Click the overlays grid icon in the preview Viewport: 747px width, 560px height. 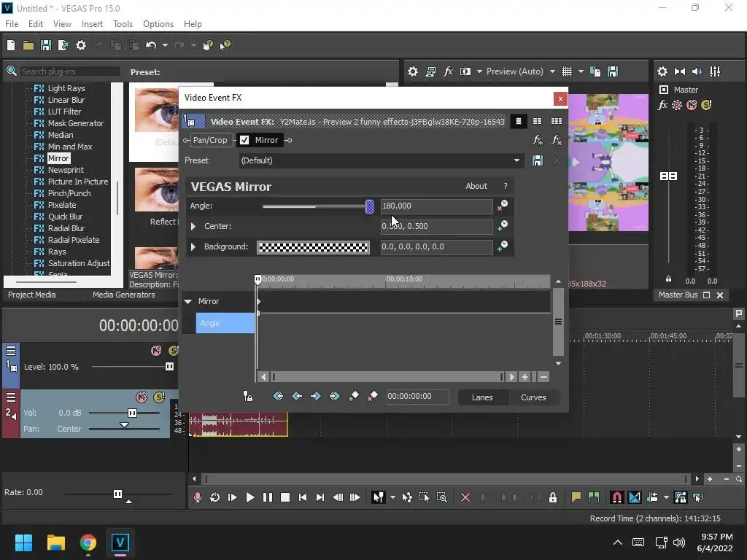pos(566,71)
